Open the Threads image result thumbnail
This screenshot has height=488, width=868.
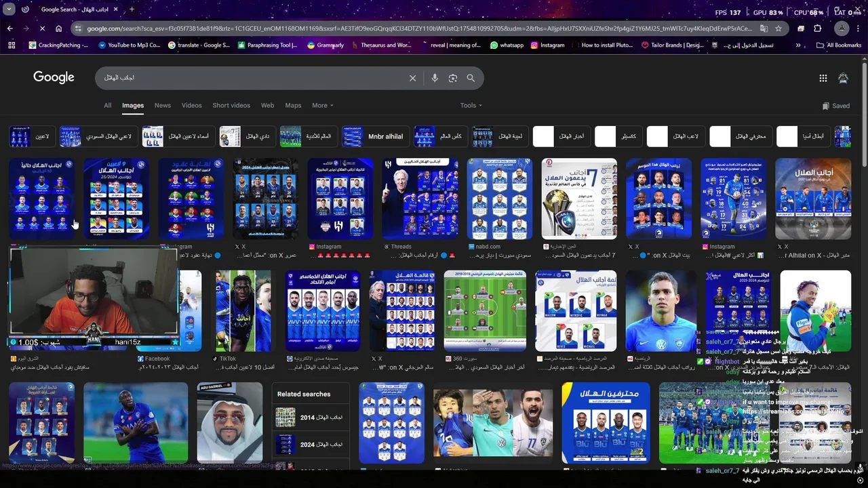pyautogui.click(x=420, y=199)
